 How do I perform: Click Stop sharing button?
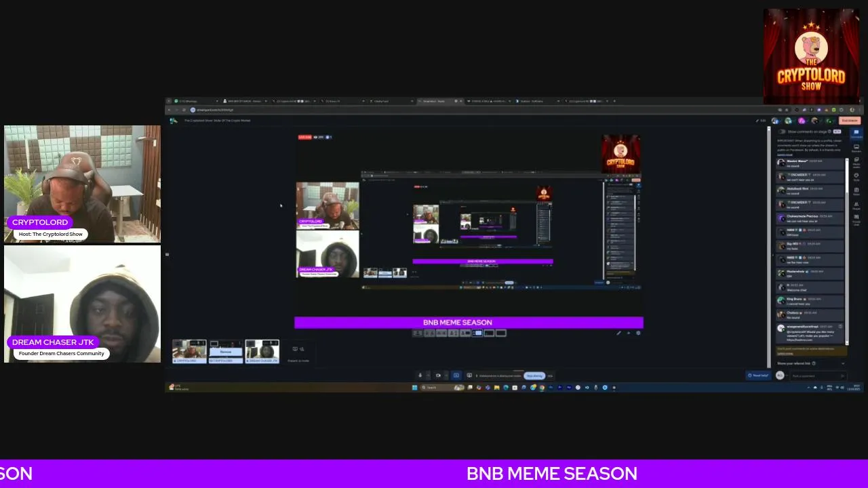point(534,375)
